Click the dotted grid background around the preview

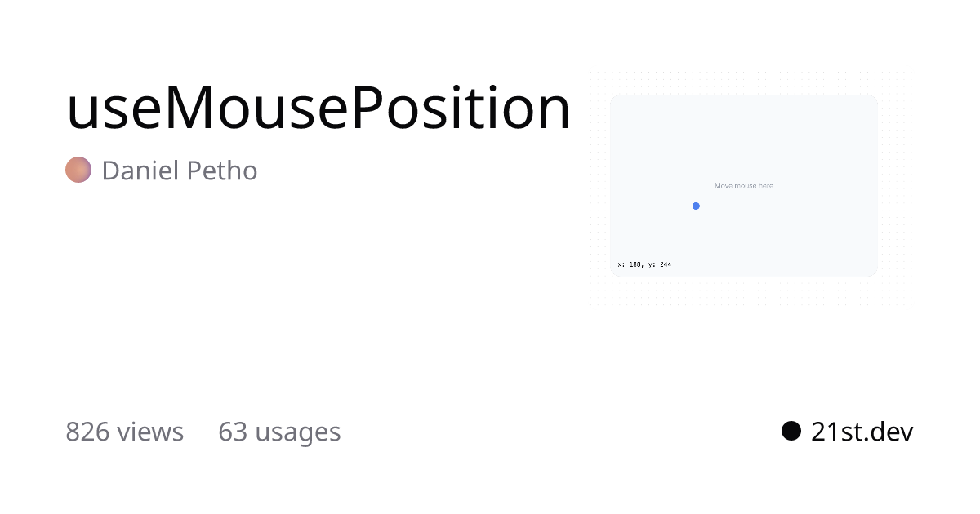(x=896, y=188)
